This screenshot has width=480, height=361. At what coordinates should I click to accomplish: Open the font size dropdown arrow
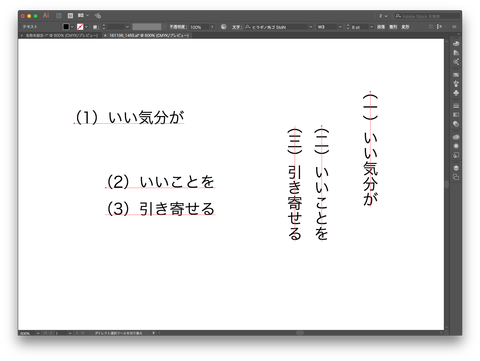[x=371, y=27]
